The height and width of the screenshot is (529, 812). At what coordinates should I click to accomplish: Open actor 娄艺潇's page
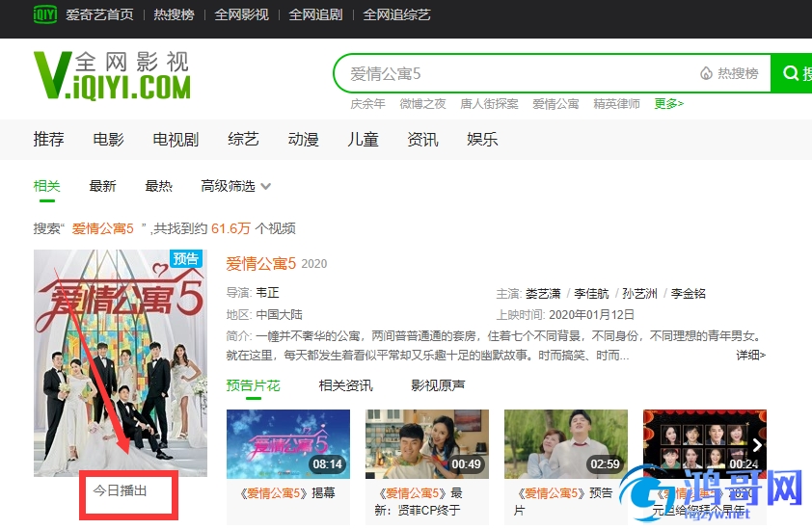543,294
